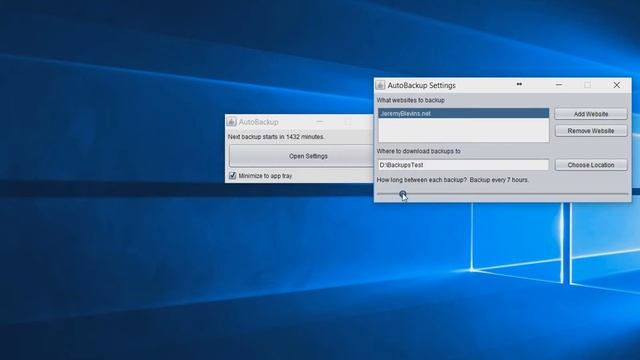Click the Remove Website button

(x=591, y=131)
